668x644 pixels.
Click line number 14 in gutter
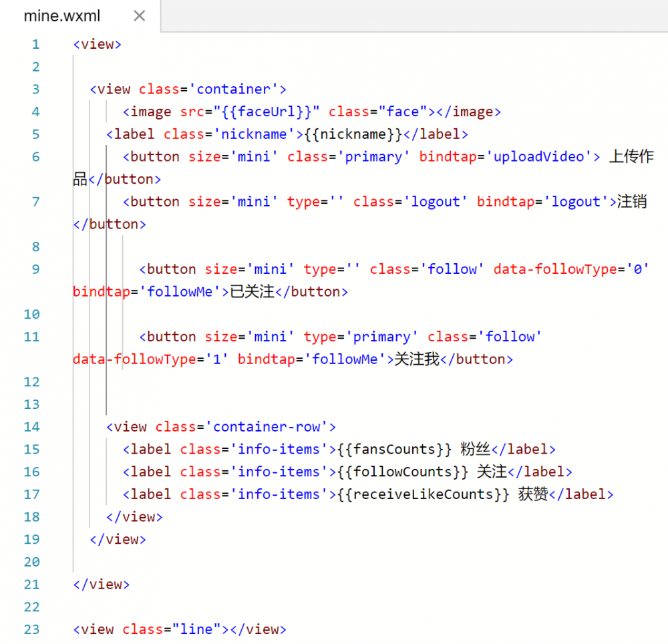32,427
